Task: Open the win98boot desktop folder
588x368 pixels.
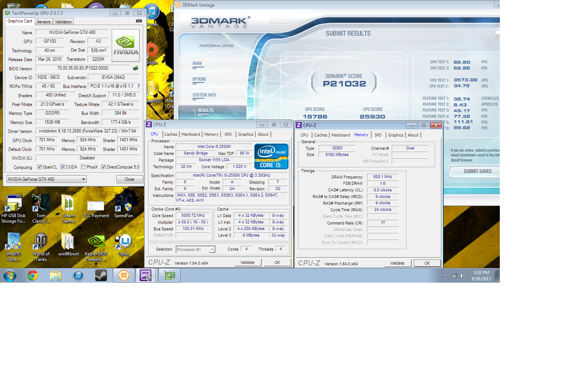Action: (x=68, y=245)
